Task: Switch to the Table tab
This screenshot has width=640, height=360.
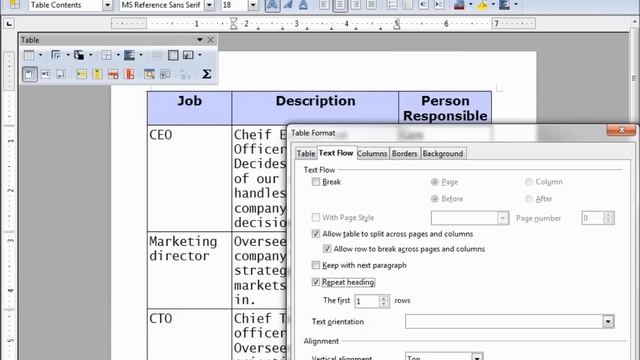Action: click(306, 153)
